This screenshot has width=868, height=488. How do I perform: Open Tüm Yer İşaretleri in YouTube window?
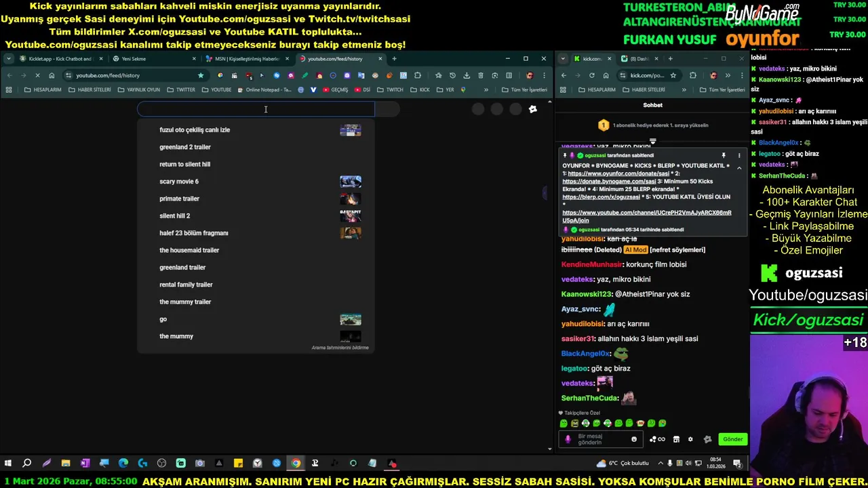(524, 89)
